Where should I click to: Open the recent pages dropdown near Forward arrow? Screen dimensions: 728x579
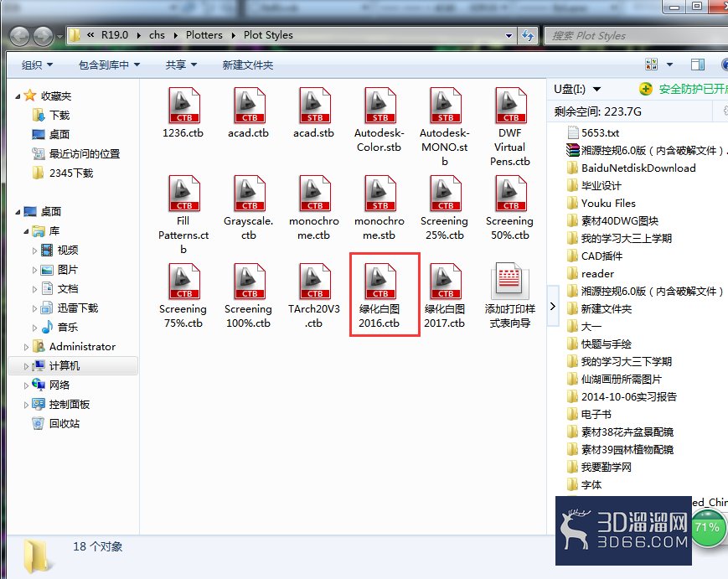pyautogui.click(x=59, y=36)
